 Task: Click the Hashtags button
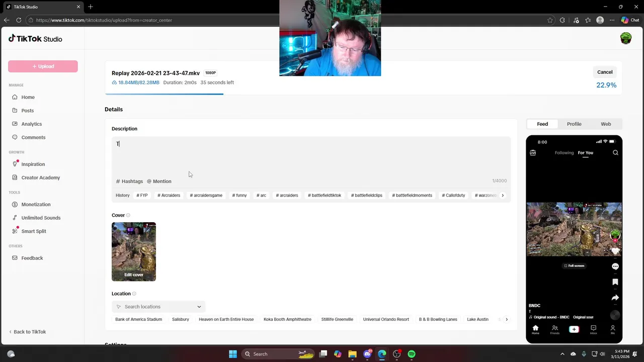[130, 181]
